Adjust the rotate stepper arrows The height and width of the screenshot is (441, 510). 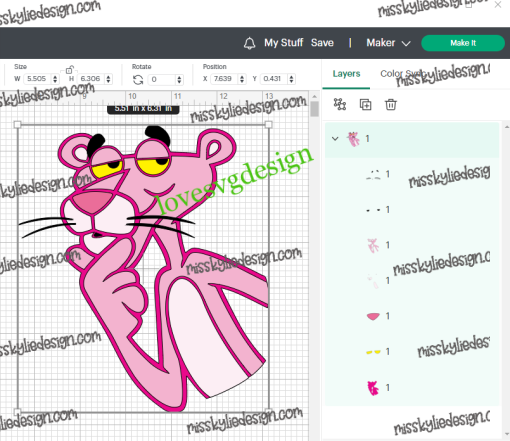click(179, 79)
